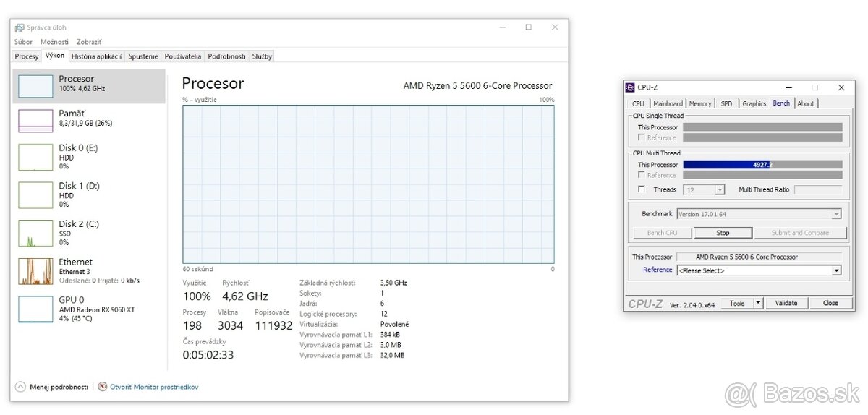The width and height of the screenshot is (868, 415).
Task: Minimize the CPU-Z window
Action: click(788, 87)
